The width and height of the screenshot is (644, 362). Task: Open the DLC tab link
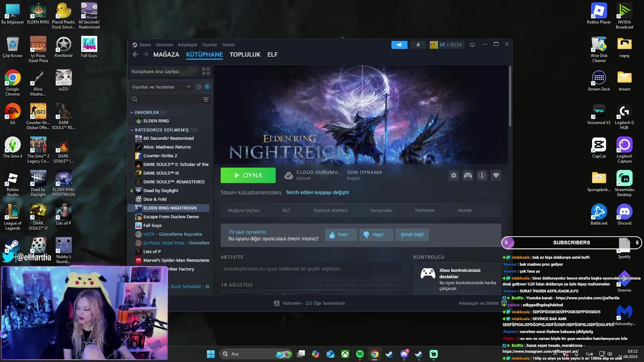[286, 210]
